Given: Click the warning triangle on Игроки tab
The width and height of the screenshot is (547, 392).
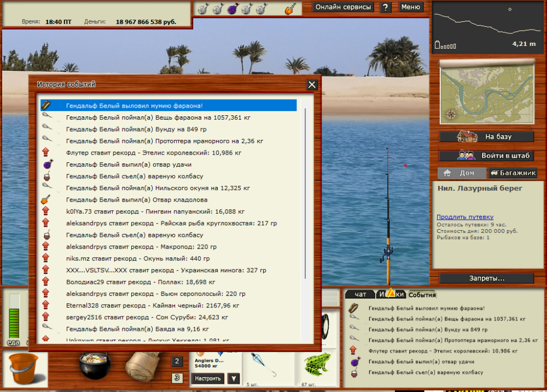Looking at the screenshot, I should pyautogui.click(x=391, y=293).
